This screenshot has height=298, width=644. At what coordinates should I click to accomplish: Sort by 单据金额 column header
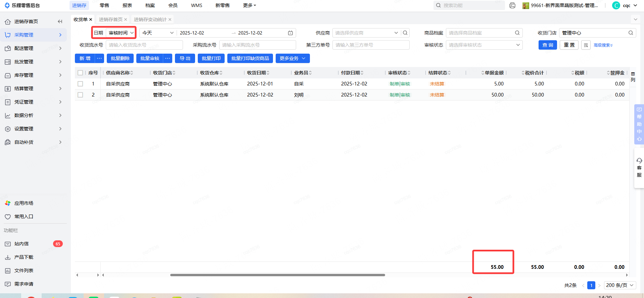(x=493, y=73)
